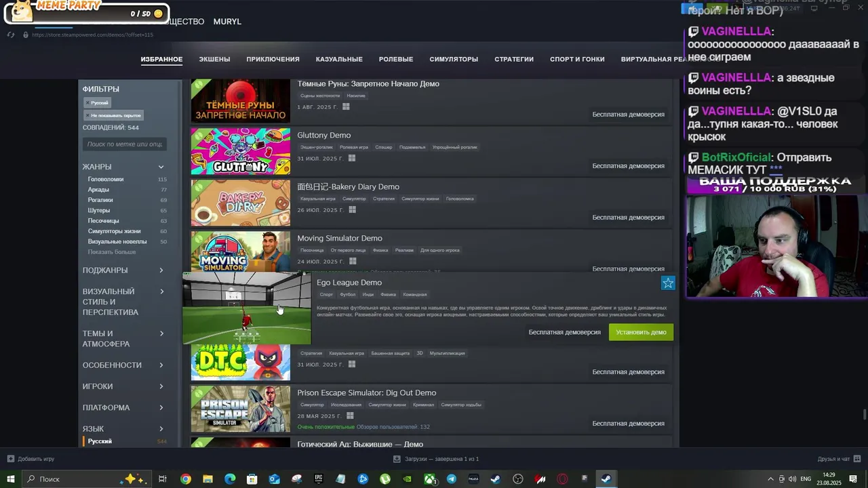Open Друзья и чат panel

pos(838,459)
